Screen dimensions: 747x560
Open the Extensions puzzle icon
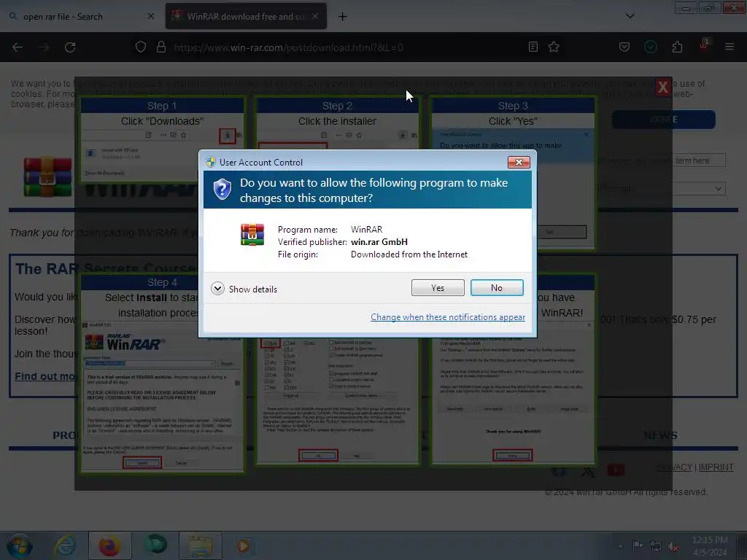pyautogui.click(x=677, y=47)
